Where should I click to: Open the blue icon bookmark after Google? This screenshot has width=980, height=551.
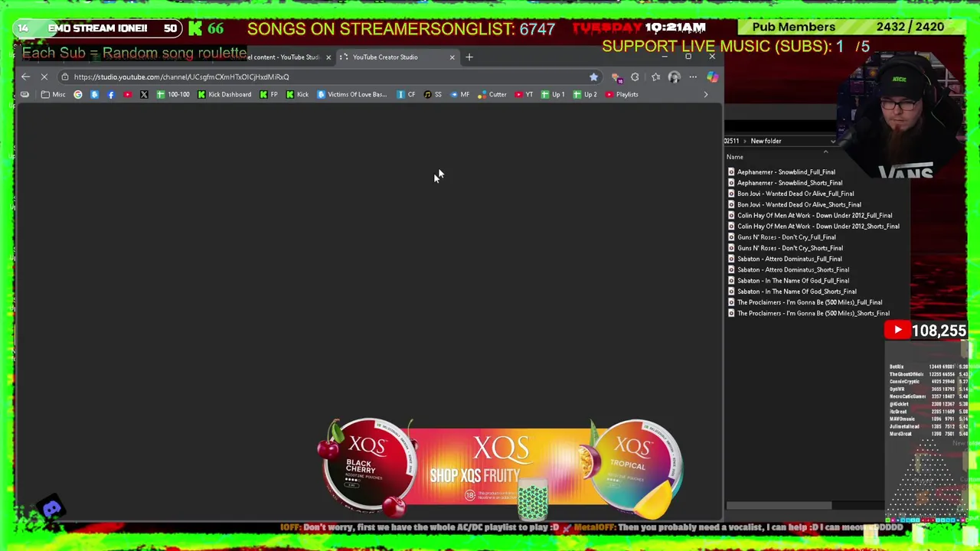94,94
